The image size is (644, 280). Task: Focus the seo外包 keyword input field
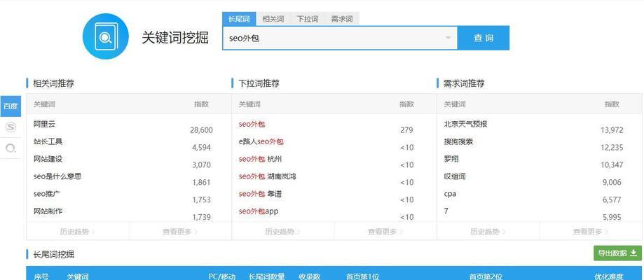(340, 38)
